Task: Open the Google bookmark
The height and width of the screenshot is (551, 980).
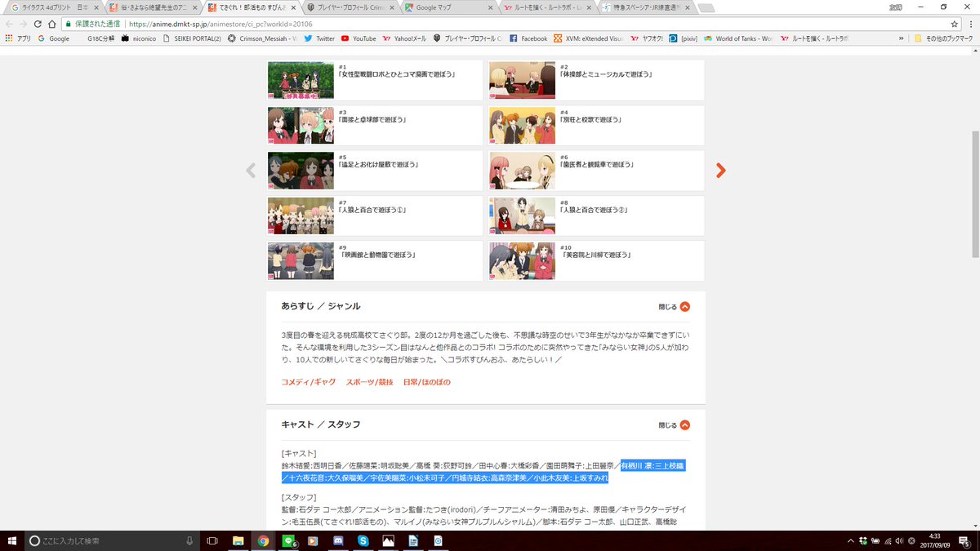Action: (54, 38)
